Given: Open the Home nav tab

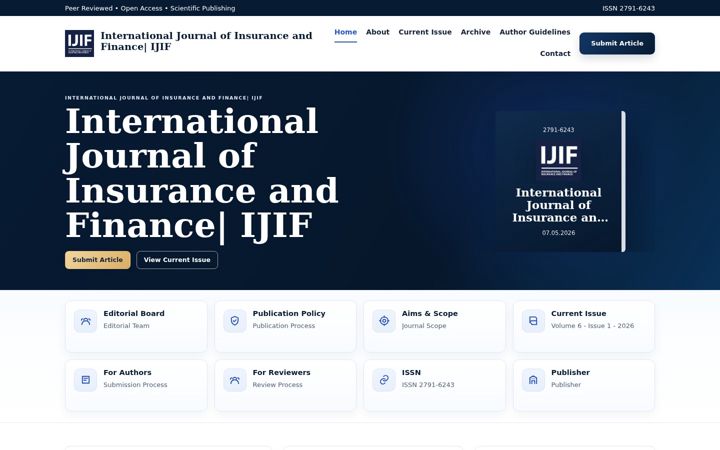Looking at the screenshot, I should coord(345,32).
